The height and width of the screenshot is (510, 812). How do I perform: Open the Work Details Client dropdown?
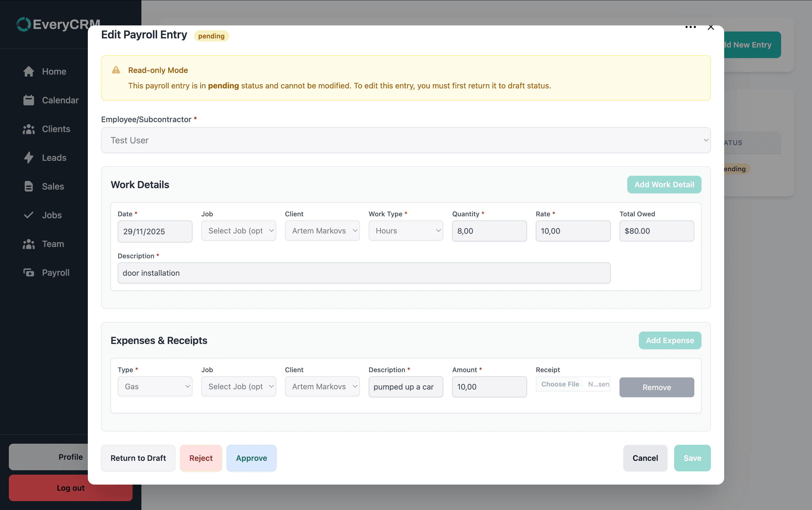click(x=322, y=231)
